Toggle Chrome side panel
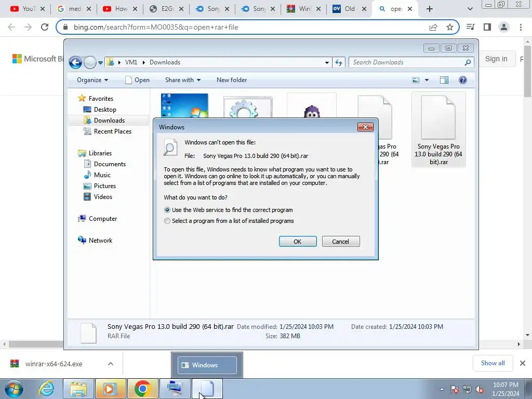The image size is (532, 399). (x=487, y=27)
